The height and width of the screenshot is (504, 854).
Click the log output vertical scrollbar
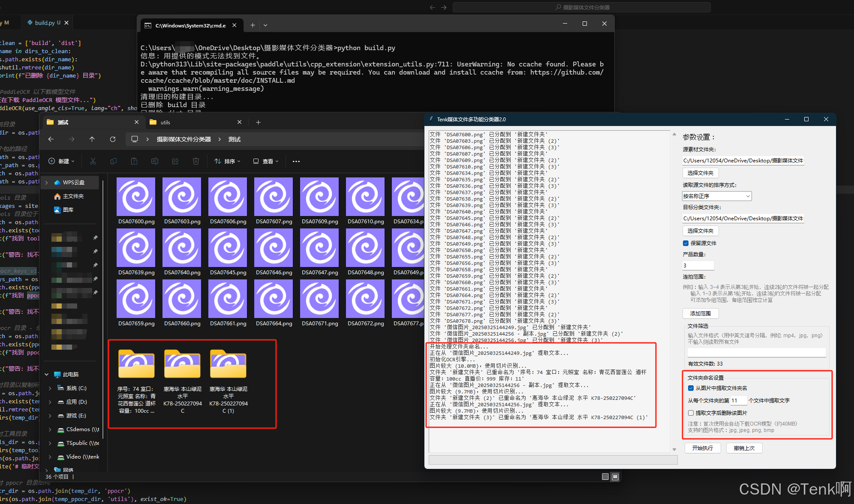click(x=674, y=291)
